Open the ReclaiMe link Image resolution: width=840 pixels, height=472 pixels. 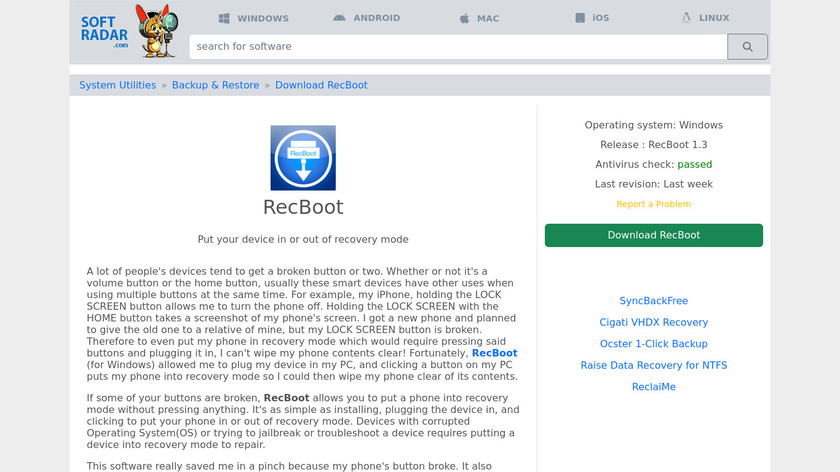tap(654, 387)
